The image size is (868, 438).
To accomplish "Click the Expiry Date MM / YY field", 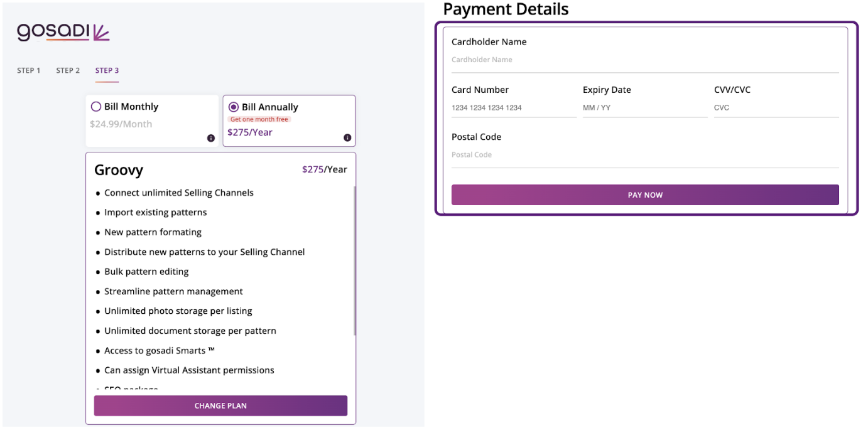I will pos(645,107).
